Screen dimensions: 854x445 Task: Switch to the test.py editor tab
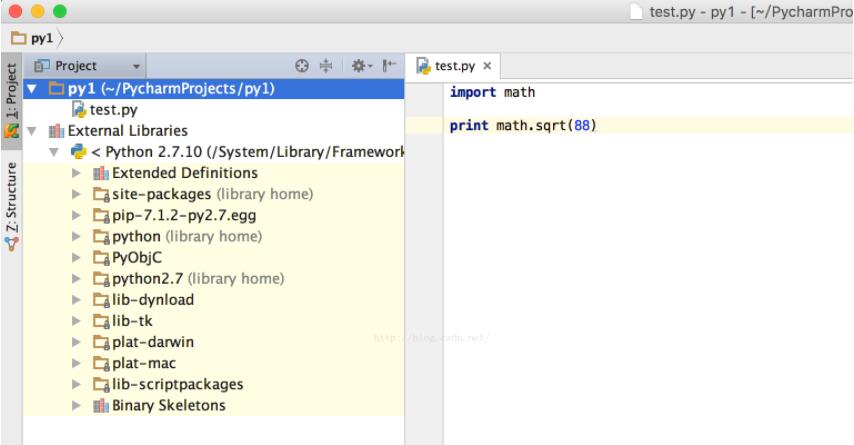click(x=454, y=66)
